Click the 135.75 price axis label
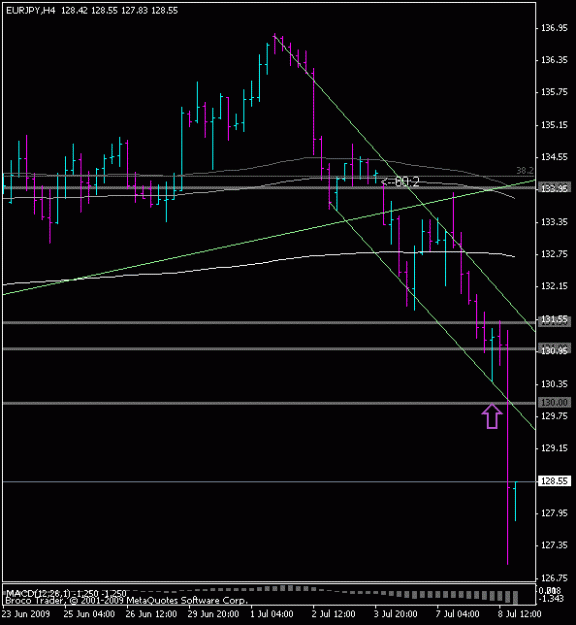Image resolution: width=576 pixels, height=625 pixels. pos(554,92)
